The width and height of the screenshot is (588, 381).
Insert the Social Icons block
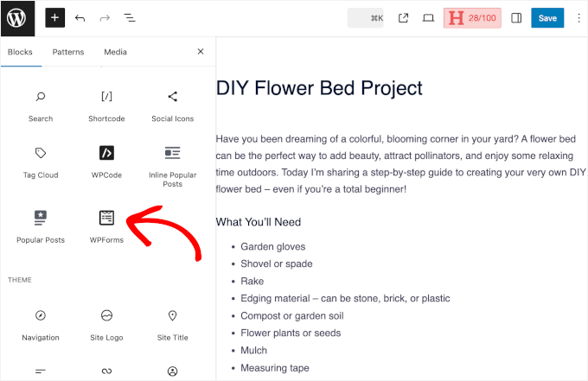pyautogui.click(x=172, y=105)
